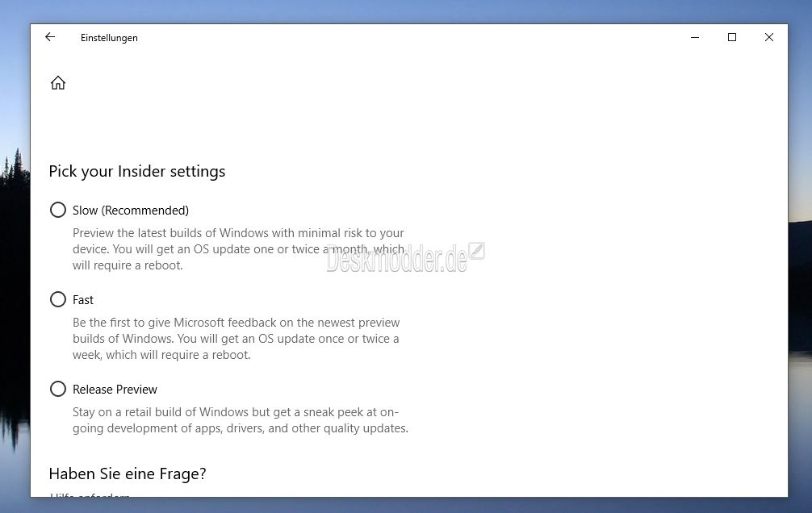
Task: Click the "Release Preview" label text
Action: click(115, 390)
